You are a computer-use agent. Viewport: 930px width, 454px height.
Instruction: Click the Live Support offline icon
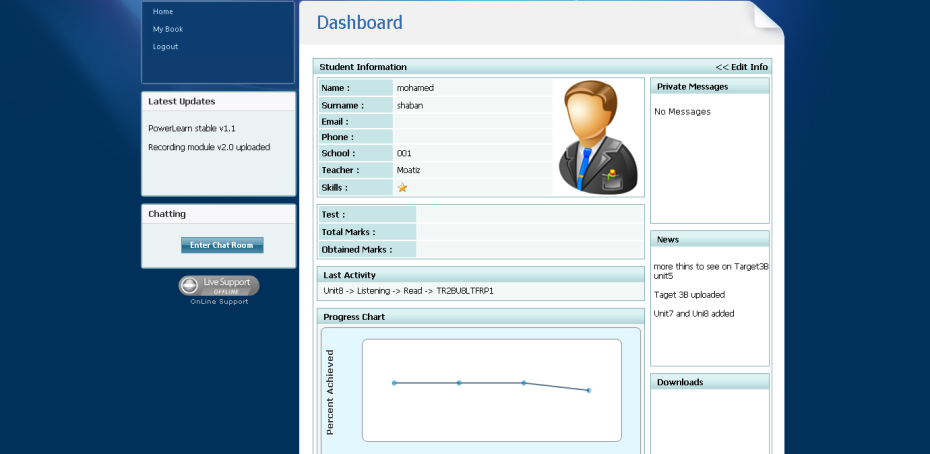[x=219, y=286]
